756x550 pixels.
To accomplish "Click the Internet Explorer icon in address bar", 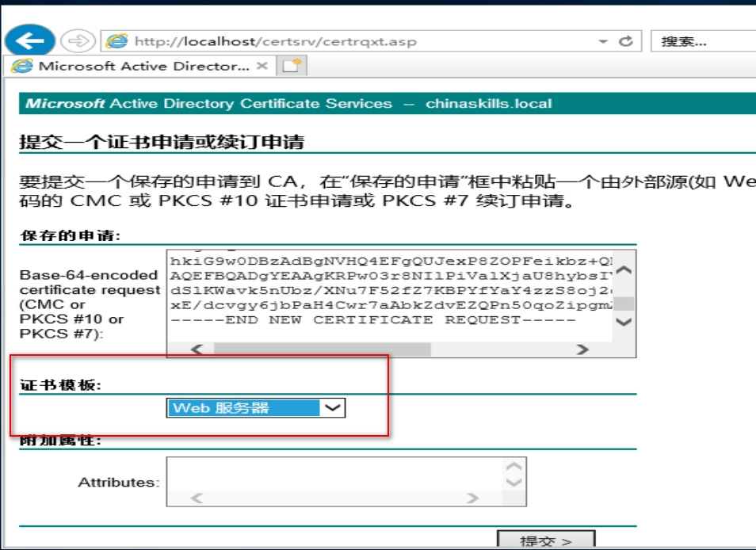I will point(116,41).
